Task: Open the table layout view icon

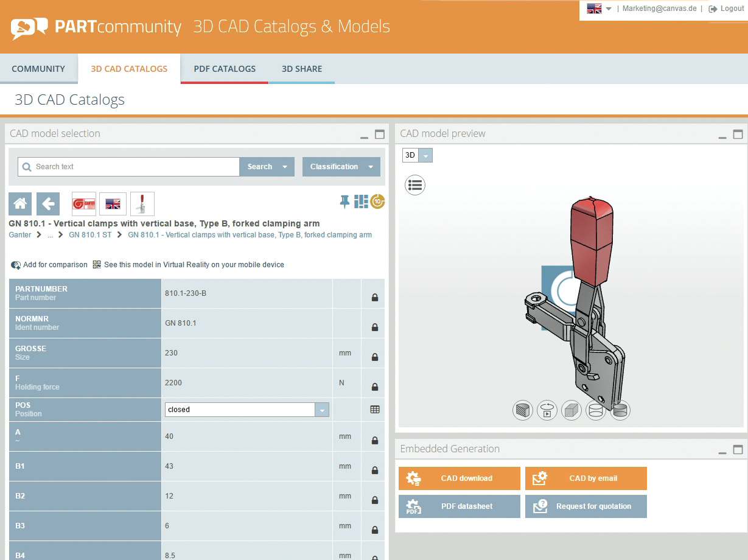Action: pos(361,202)
